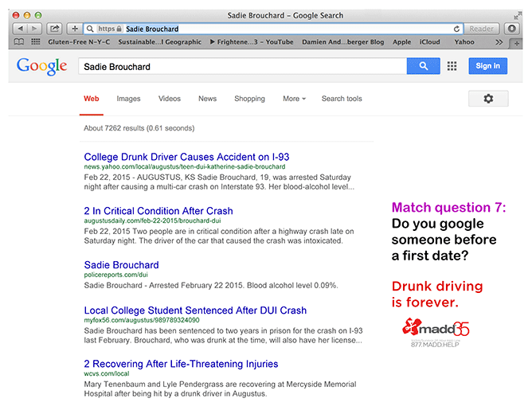Open Gluten-Free N-Y-C bookmark
This screenshot has width=532, height=410.
pyautogui.click(x=79, y=42)
